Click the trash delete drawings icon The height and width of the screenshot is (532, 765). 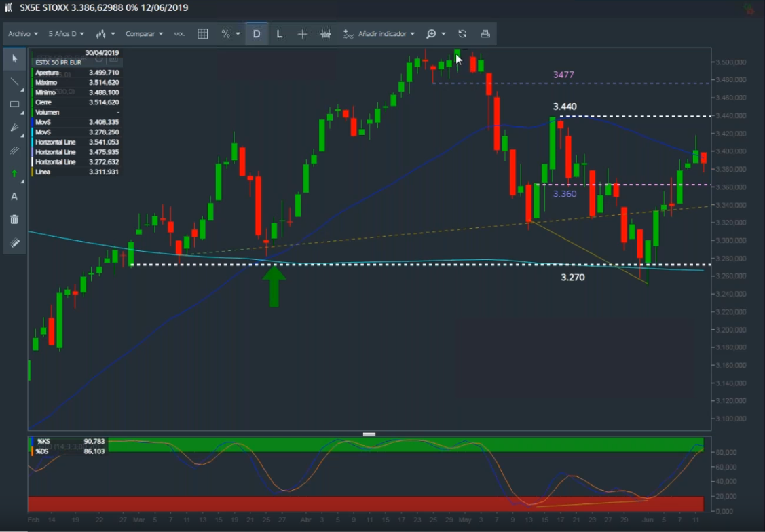tap(14, 219)
